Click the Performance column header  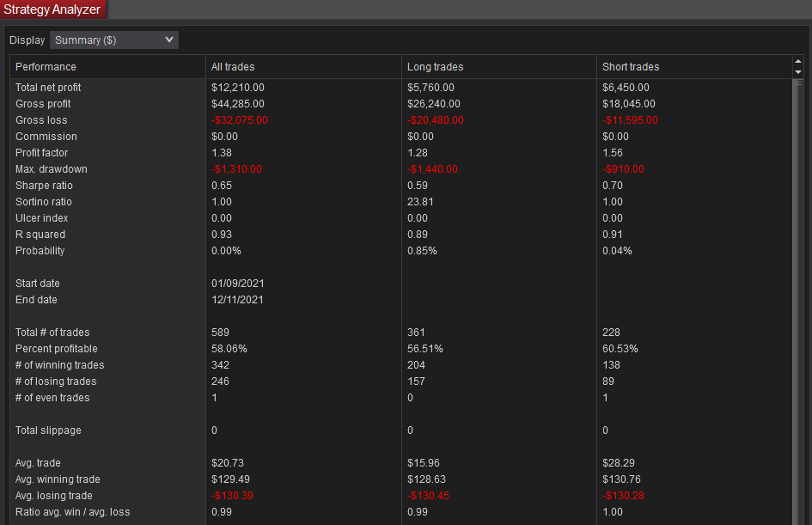(x=46, y=67)
